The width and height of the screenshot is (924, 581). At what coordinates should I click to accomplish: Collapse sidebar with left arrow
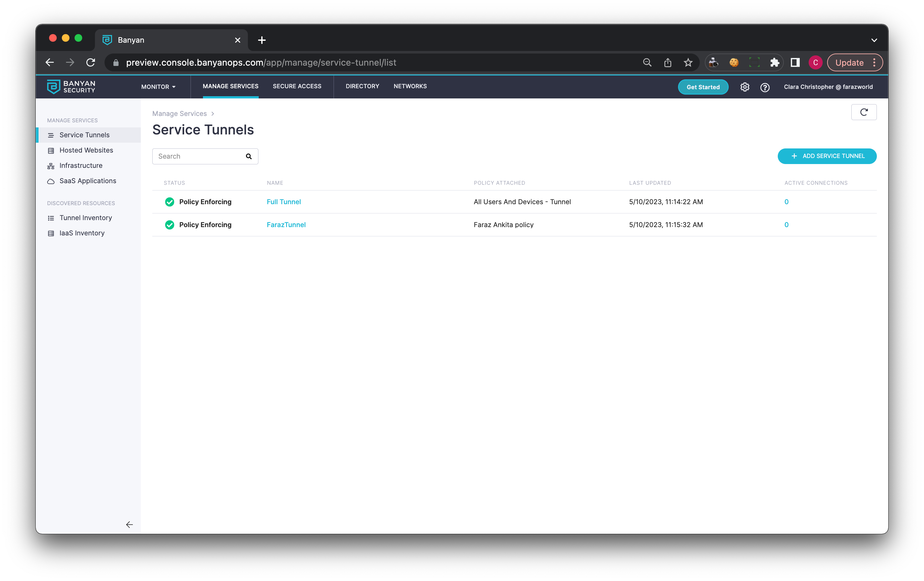pyautogui.click(x=129, y=524)
